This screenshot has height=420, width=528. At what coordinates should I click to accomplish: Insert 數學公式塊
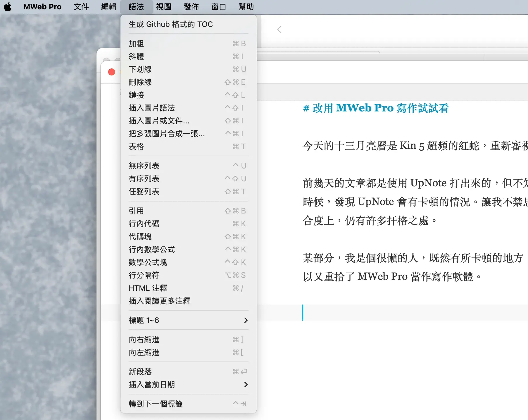(189, 262)
